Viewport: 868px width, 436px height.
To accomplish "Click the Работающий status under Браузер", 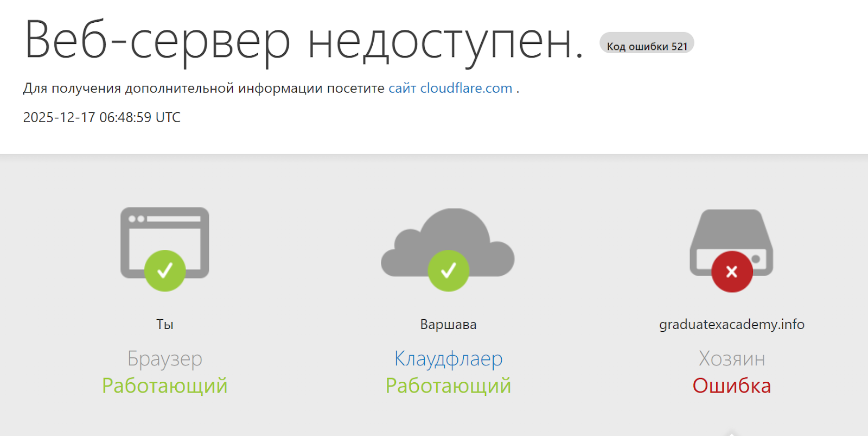I will (x=165, y=386).
